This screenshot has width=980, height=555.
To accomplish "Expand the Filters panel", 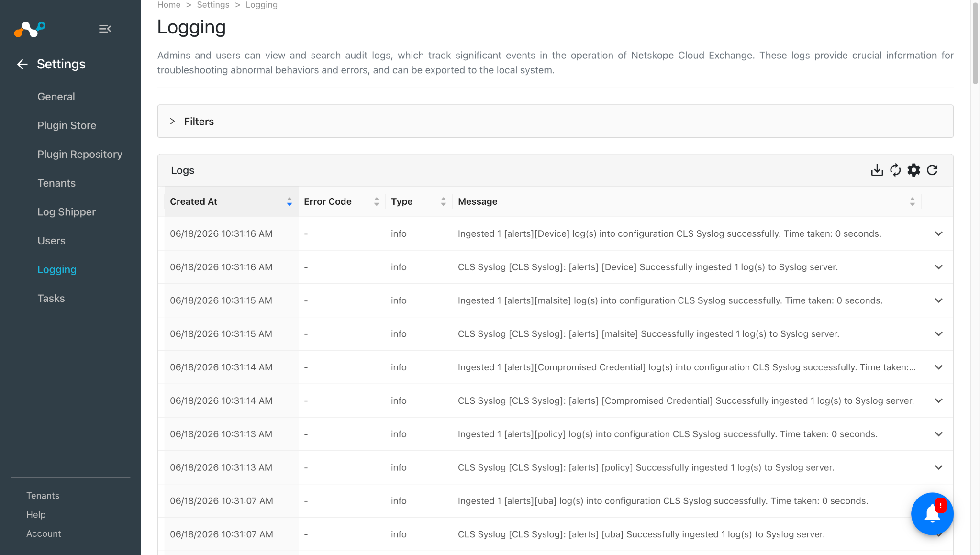I will pos(555,122).
